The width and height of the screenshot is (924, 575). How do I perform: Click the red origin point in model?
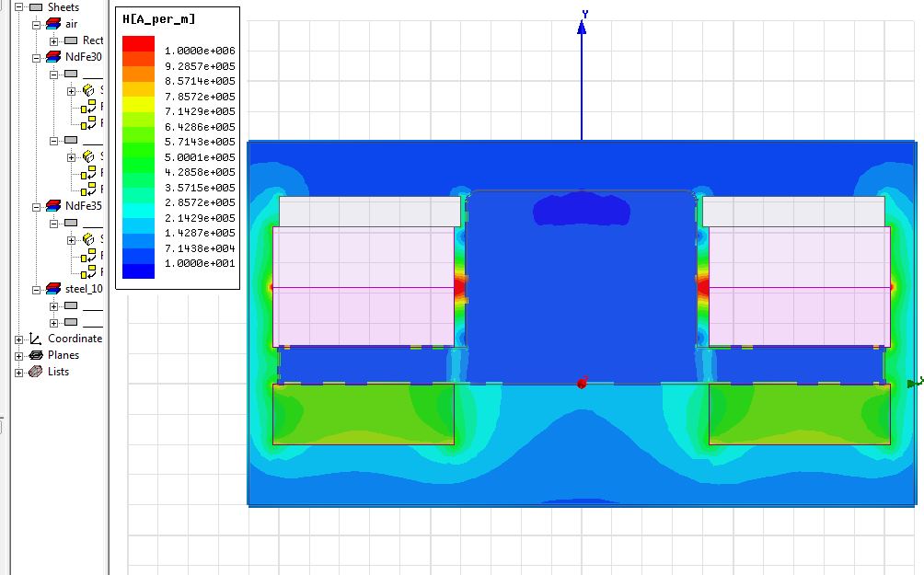click(x=582, y=384)
